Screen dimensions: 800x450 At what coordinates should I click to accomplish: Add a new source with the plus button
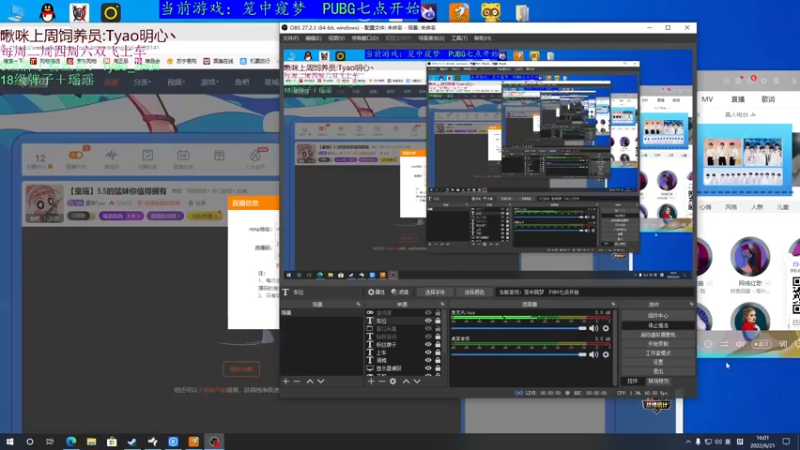(x=371, y=381)
